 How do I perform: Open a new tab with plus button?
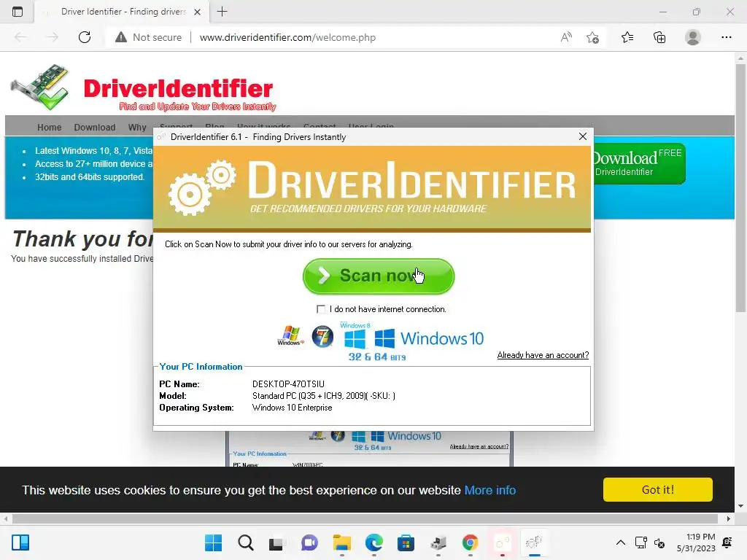pyautogui.click(x=222, y=12)
